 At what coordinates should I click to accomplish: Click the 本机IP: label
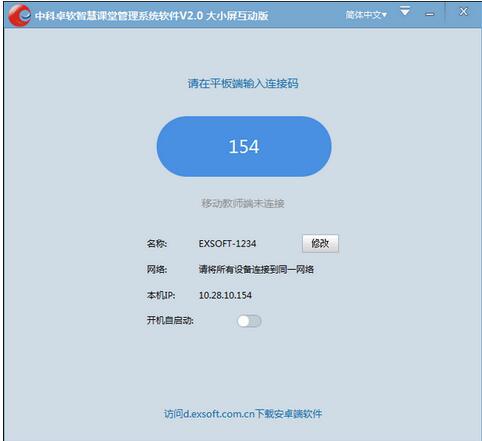point(161,295)
